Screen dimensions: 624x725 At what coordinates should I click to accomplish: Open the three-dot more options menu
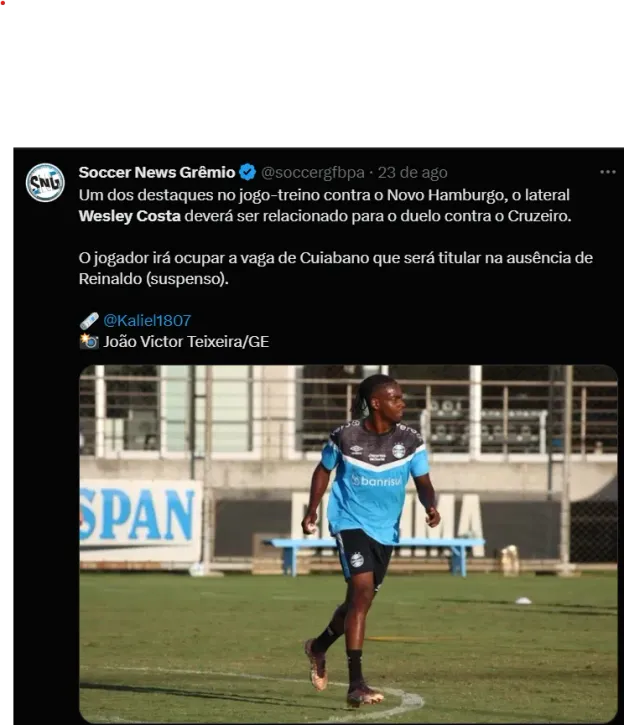pyautogui.click(x=607, y=172)
